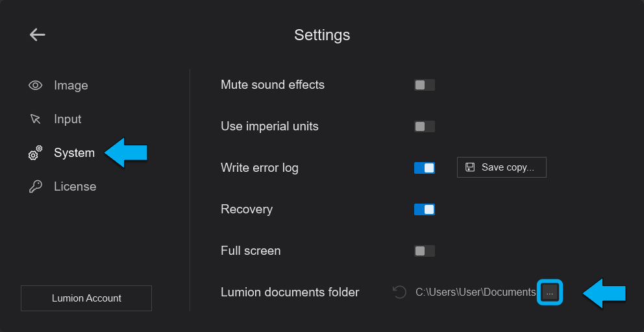Enable Mute sound effects toggle
The image size is (644, 332).
[x=425, y=85]
